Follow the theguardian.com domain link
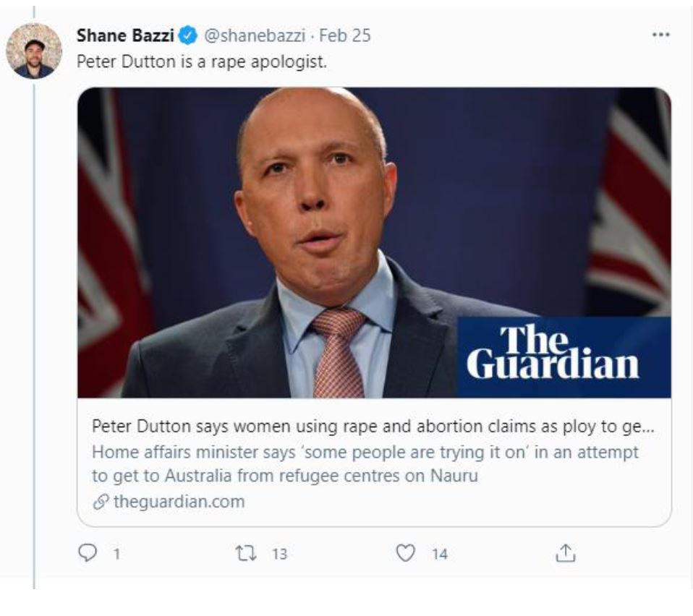The image size is (693, 616). [179, 502]
